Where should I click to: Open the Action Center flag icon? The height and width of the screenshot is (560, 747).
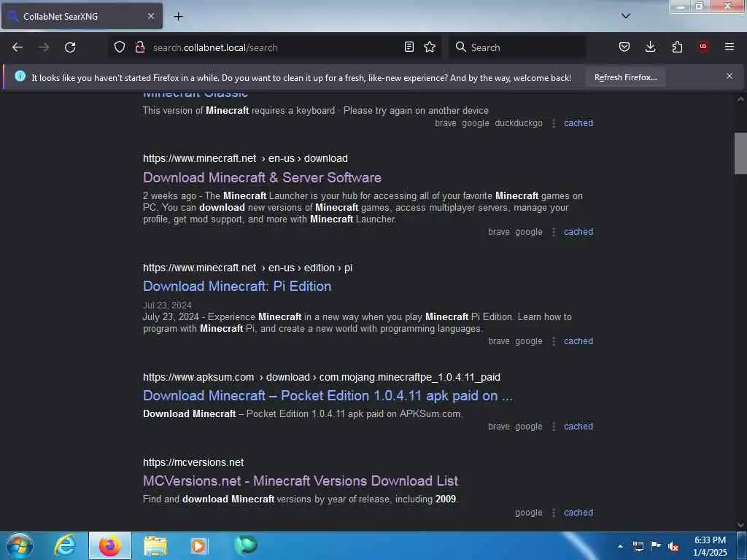point(656,546)
